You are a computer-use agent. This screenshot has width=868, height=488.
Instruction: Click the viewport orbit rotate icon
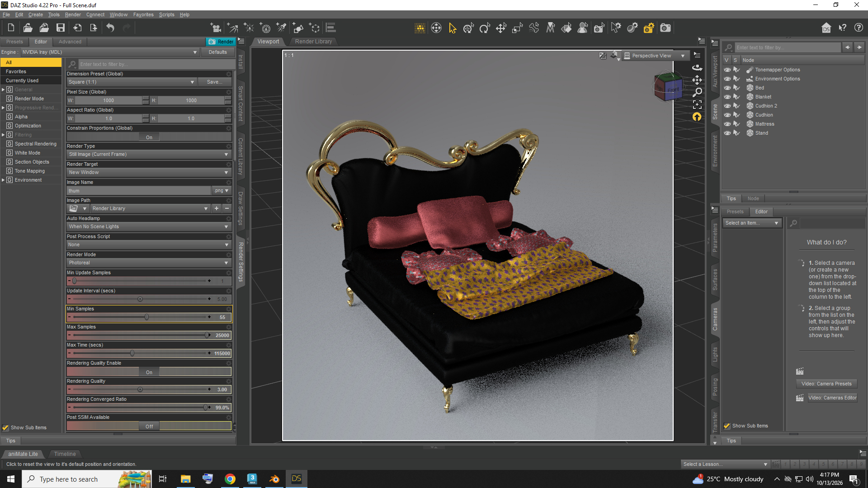click(x=697, y=68)
